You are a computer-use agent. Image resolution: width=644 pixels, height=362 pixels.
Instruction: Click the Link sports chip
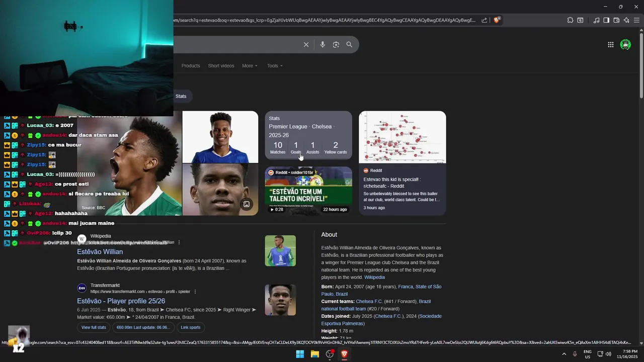tap(191, 327)
